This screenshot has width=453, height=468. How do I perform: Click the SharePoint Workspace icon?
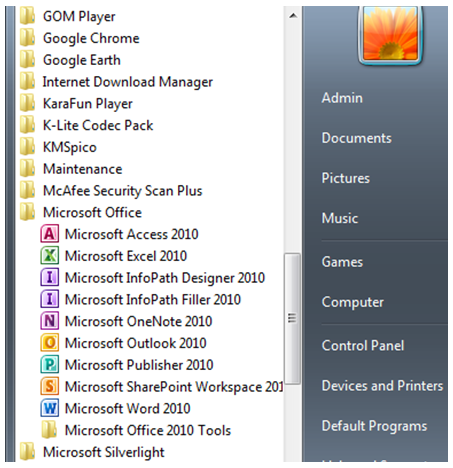[50, 386]
